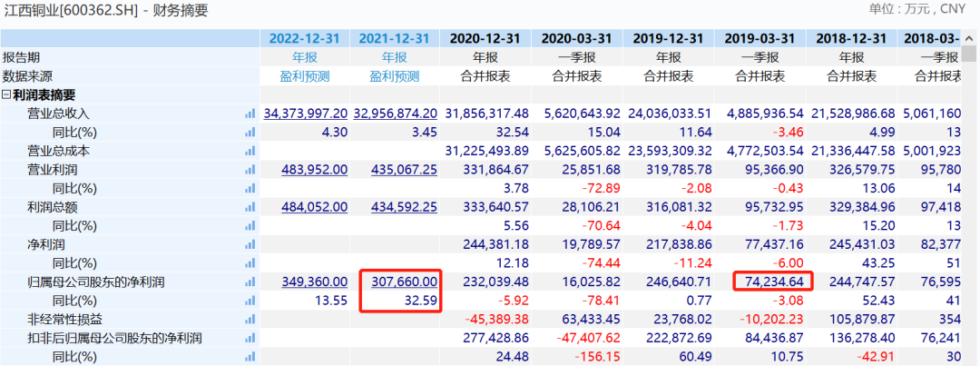Select cell 31,225,493.89 total cost value
This screenshot has width=980, height=366.
click(x=485, y=152)
